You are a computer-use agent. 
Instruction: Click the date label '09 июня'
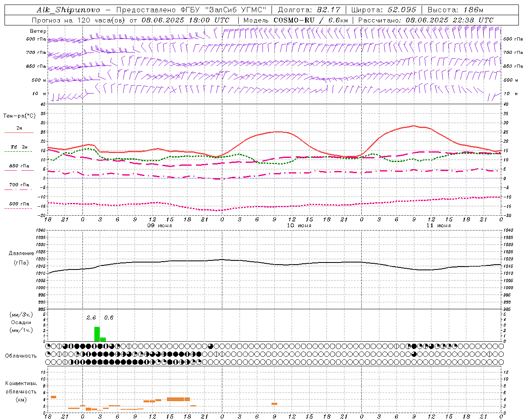click(x=160, y=226)
